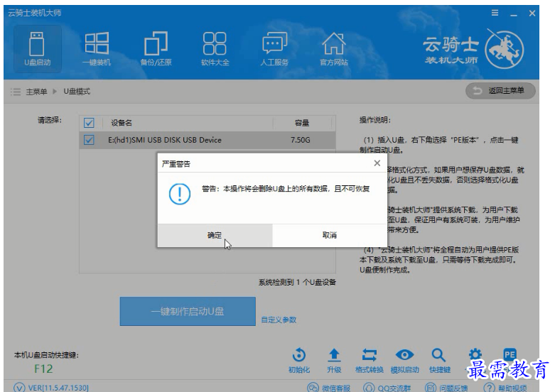Open 问题反馈 in status bar
Viewport: 555px width, 392px height.
coord(446,388)
